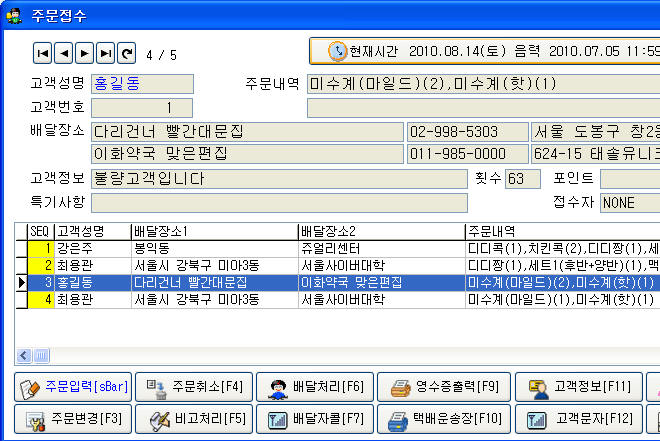Screen dimensions: 660x441
Task: Go to the previous record
Action: tap(64, 53)
